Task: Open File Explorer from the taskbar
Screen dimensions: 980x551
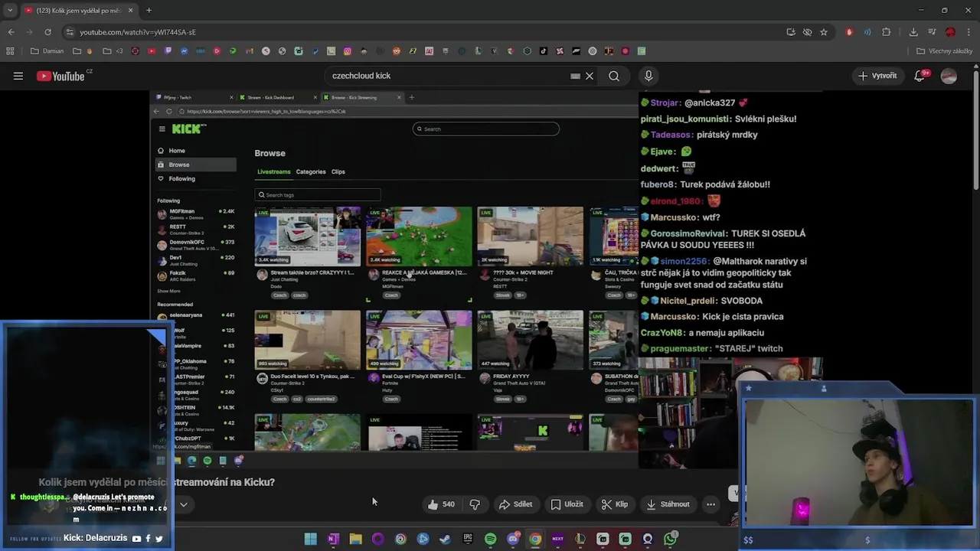Action: [x=355, y=539]
